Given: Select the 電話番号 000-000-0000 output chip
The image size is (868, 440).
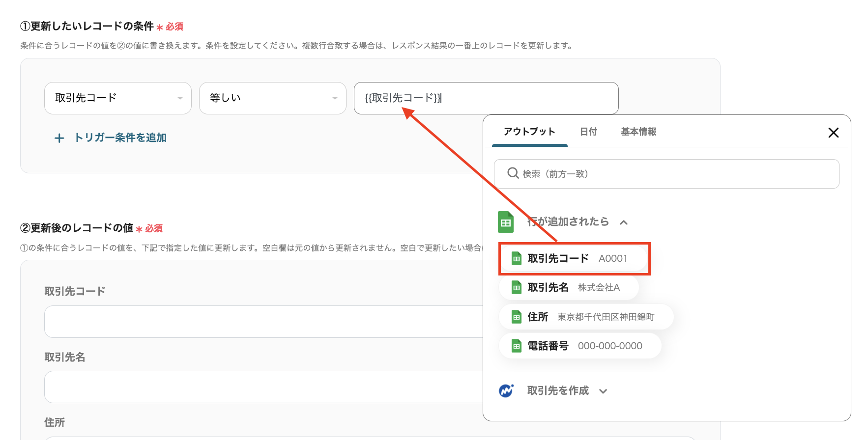Looking at the screenshot, I should point(580,346).
